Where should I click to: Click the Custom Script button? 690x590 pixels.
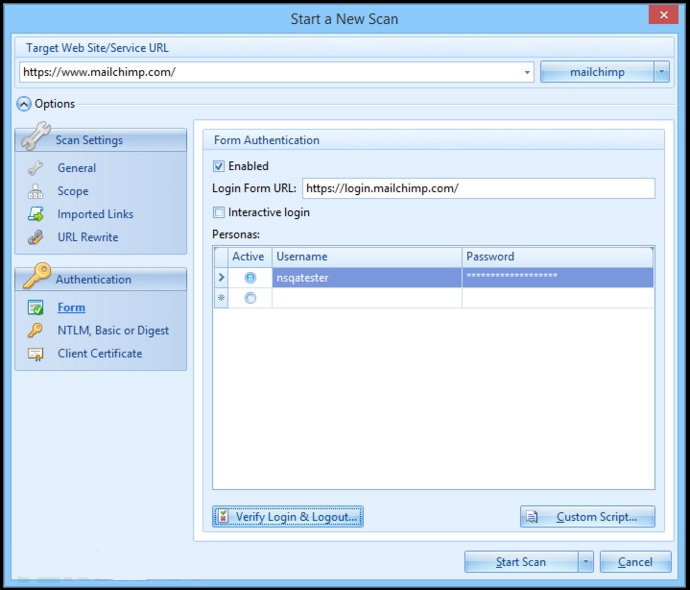[x=587, y=517]
